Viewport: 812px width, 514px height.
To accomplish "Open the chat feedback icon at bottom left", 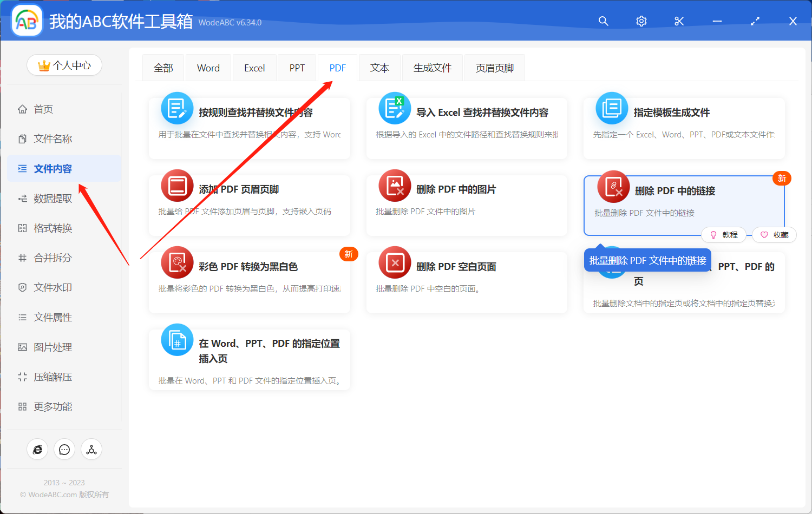I will [x=64, y=449].
